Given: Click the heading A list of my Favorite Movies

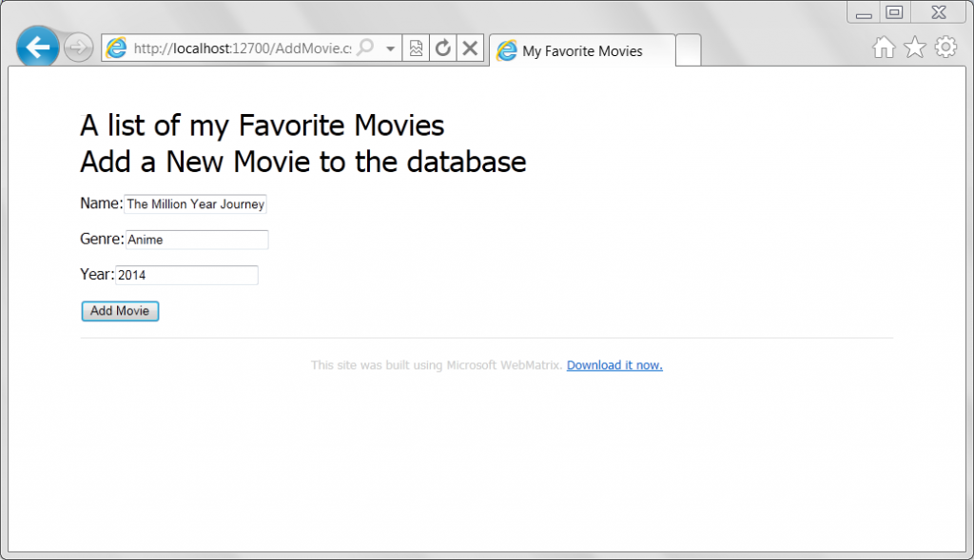Looking at the screenshot, I should 263,126.
